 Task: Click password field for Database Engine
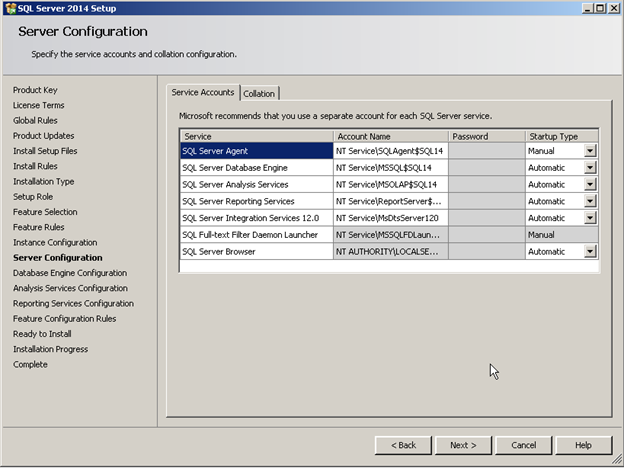pyautogui.click(x=487, y=168)
